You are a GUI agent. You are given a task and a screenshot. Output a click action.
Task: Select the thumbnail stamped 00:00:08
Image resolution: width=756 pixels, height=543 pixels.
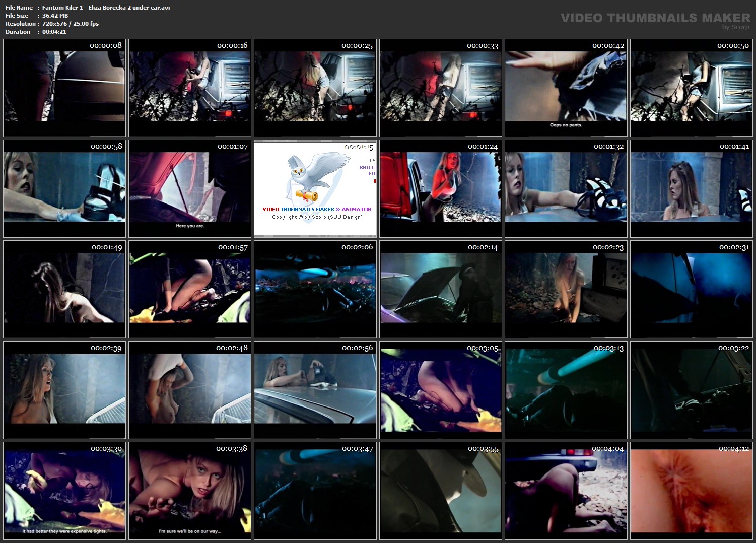click(64, 88)
